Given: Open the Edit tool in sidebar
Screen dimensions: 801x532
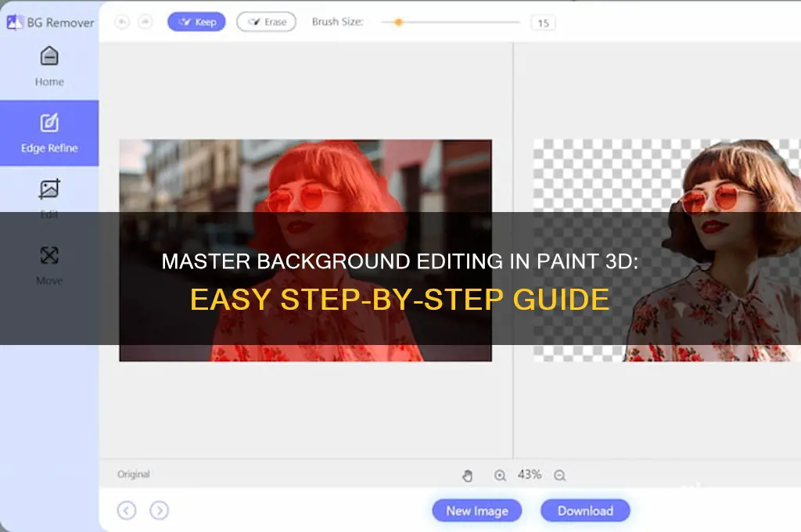Looking at the screenshot, I should 49,198.
